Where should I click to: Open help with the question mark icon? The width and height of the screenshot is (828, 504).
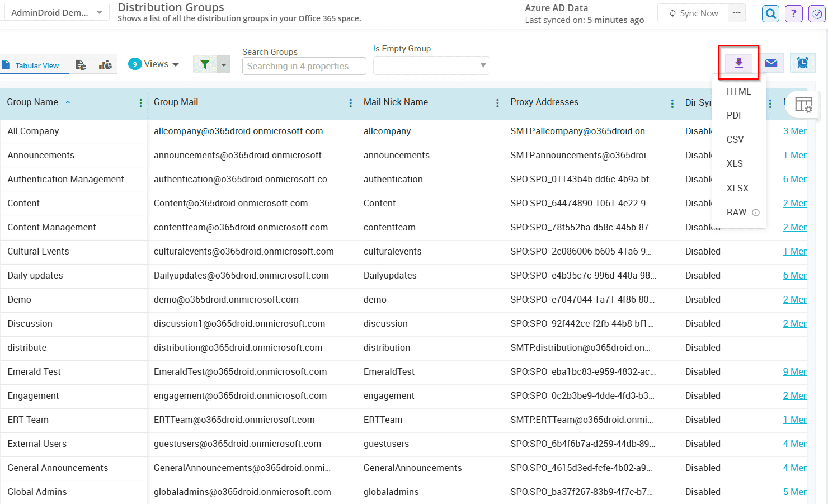(x=794, y=13)
